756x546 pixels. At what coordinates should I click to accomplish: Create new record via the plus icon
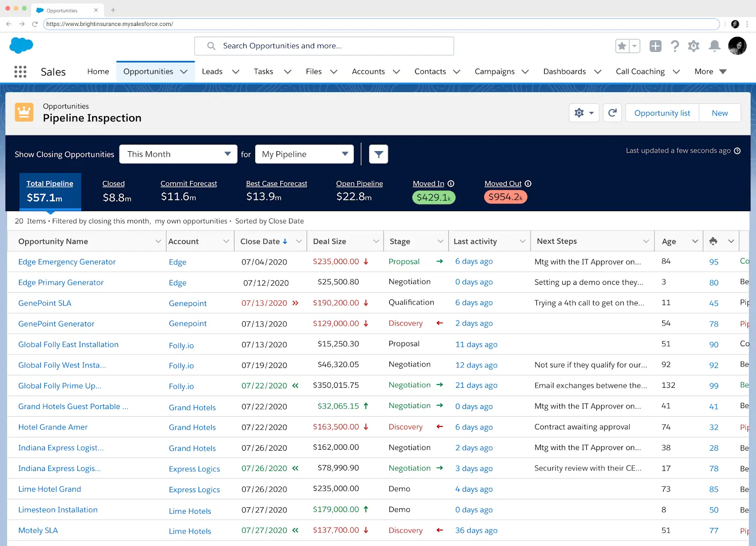click(655, 46)
